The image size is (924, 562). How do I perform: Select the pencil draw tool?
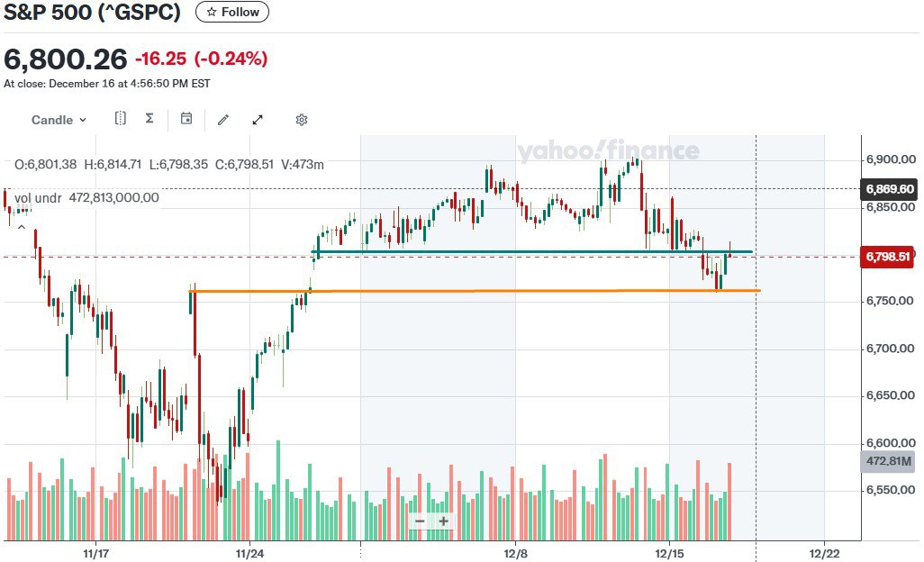point(223,119)
